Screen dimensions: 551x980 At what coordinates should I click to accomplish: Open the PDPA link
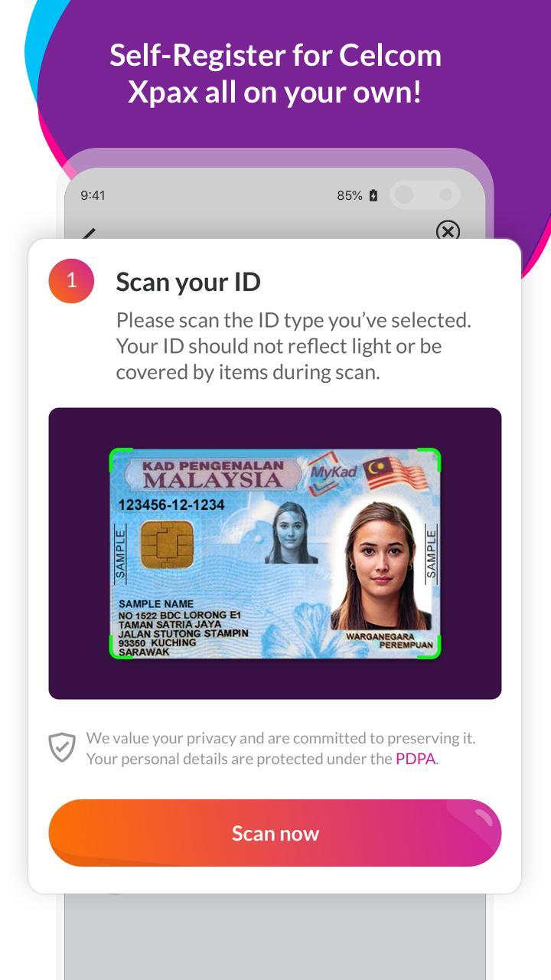416,759
